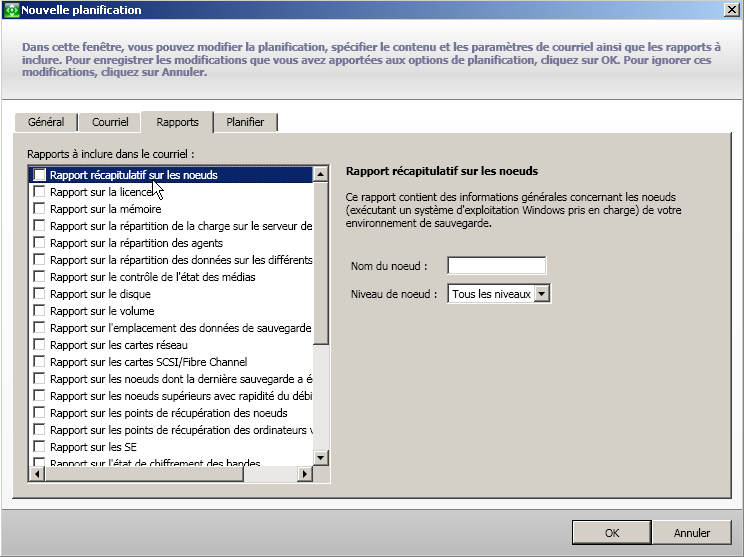
Task: Tick the Rapport sur les SE checkbox
Action: click(39, 447)
